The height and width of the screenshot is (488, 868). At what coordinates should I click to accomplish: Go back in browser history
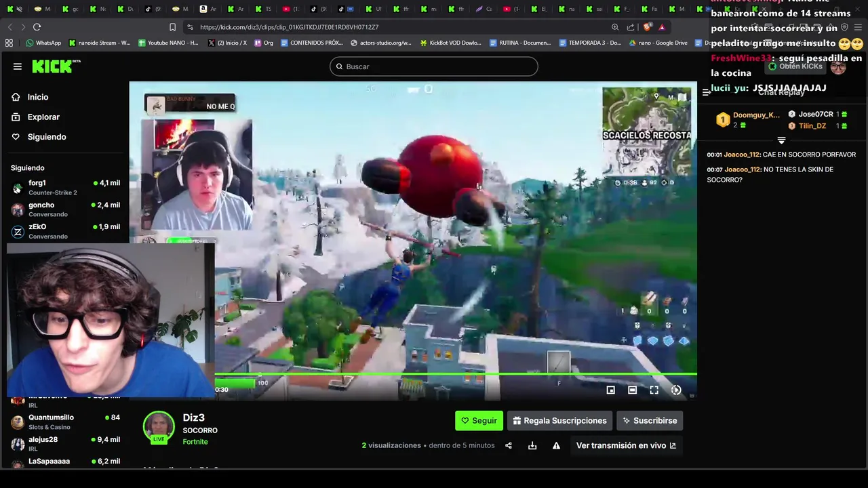click(x=9, y=27)
